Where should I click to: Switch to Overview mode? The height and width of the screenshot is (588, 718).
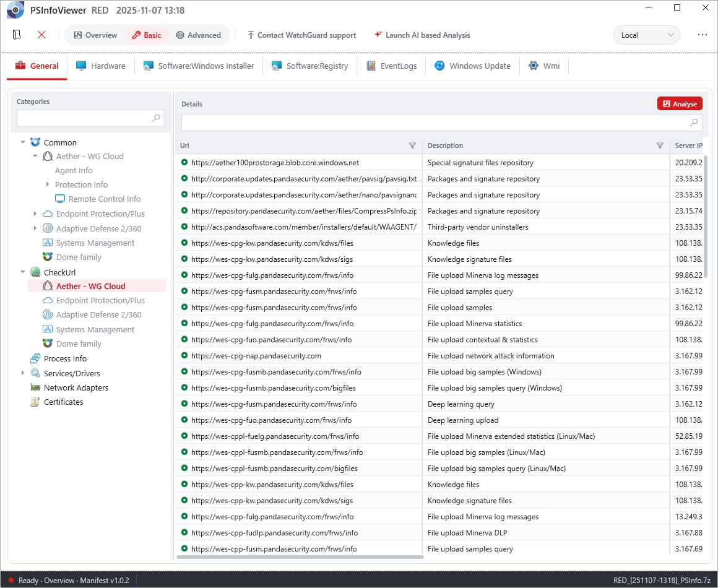point(96,35)
